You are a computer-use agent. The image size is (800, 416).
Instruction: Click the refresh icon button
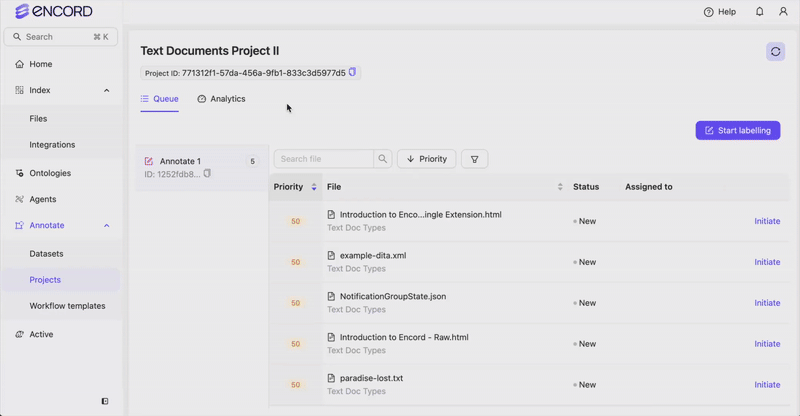(775, 52)
